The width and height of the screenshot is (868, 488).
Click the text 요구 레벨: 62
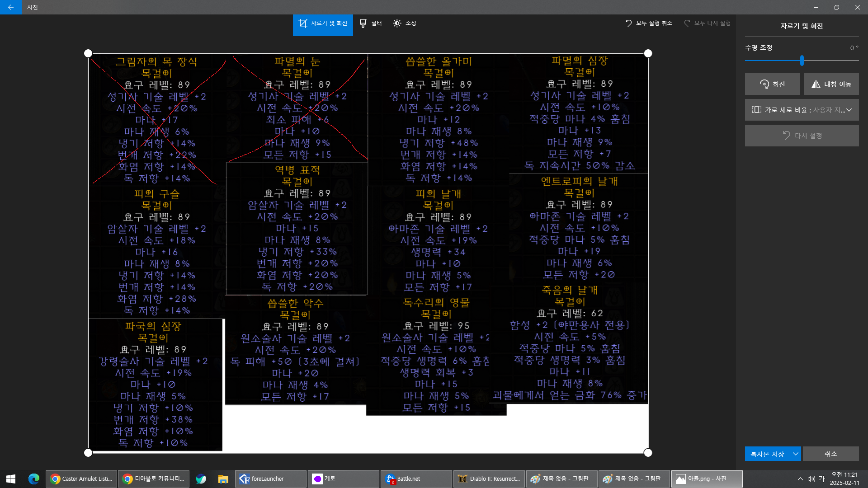coord(570,313)
